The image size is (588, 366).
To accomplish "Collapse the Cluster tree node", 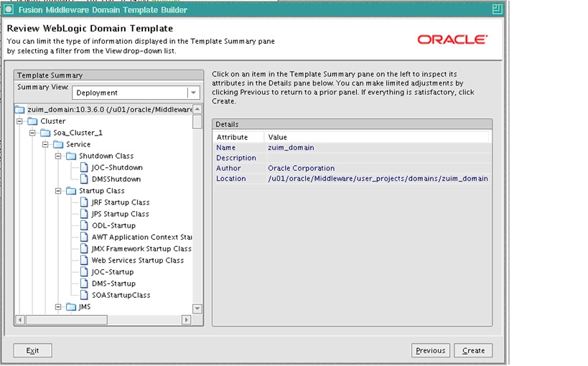I will [x=19, y=121].
